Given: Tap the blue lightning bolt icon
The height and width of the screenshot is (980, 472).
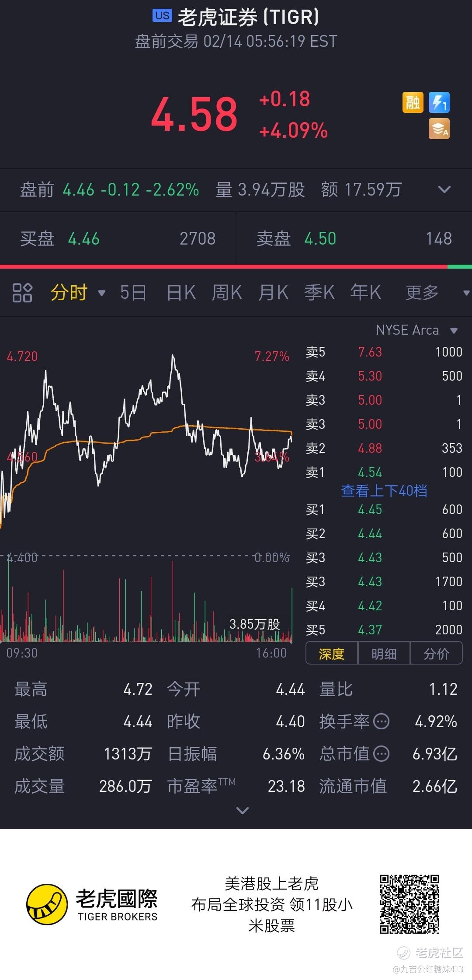Looking at the screenshot, I should coord(439,102).
